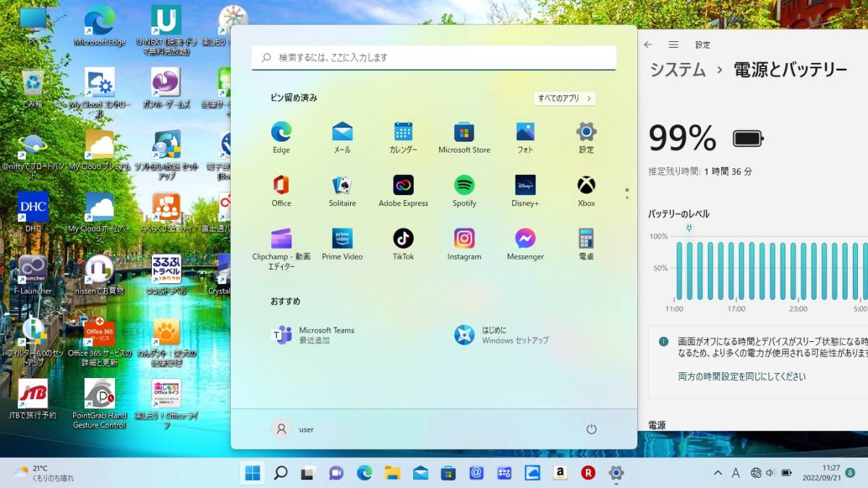Select the PC desktop icon
This screenshot has width=868, height=488.
[33, 26]
